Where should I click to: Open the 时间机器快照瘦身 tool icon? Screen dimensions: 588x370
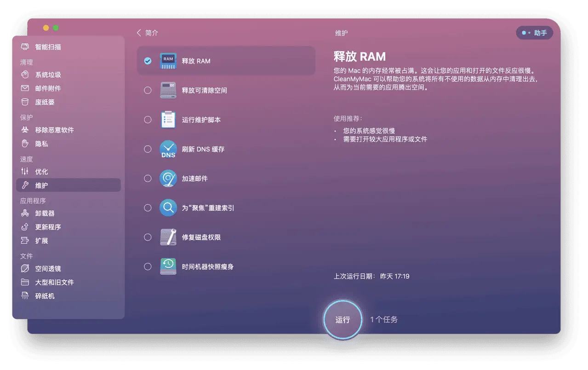coord(168,266)
